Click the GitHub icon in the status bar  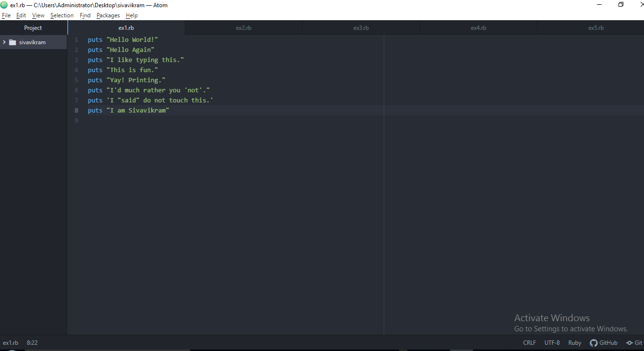(594, 342)
